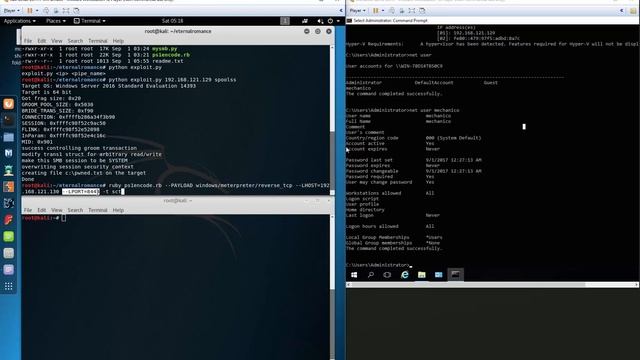Open File Explorer from Windows taskbar
640x360 pixels.
click(x=422, y=275)
